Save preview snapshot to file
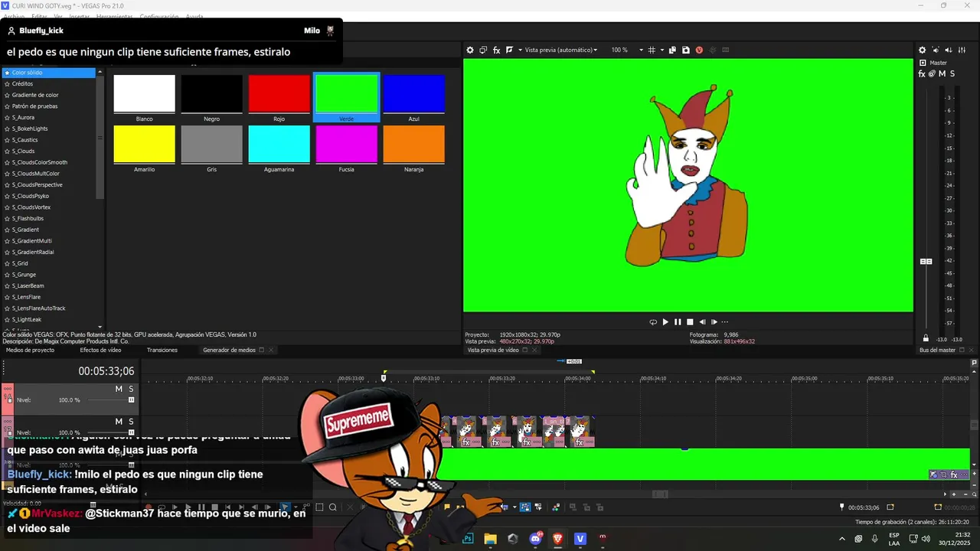 tap(685, 50)
